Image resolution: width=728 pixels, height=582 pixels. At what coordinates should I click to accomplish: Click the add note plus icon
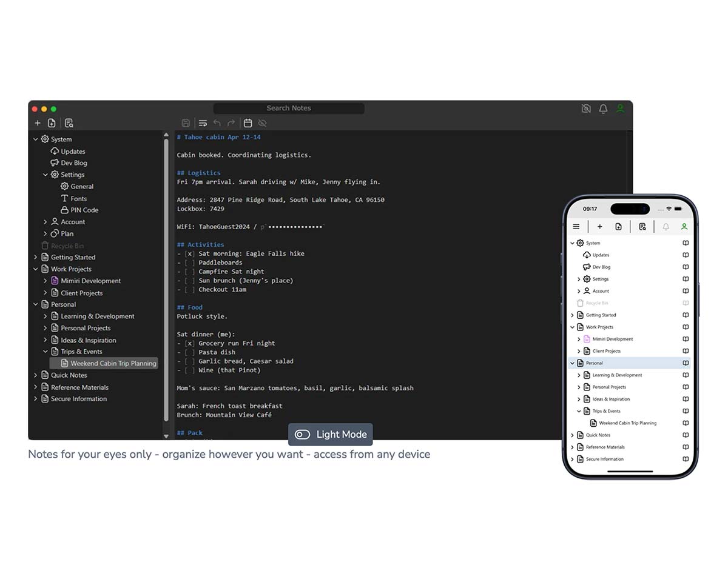pos(38,123)
